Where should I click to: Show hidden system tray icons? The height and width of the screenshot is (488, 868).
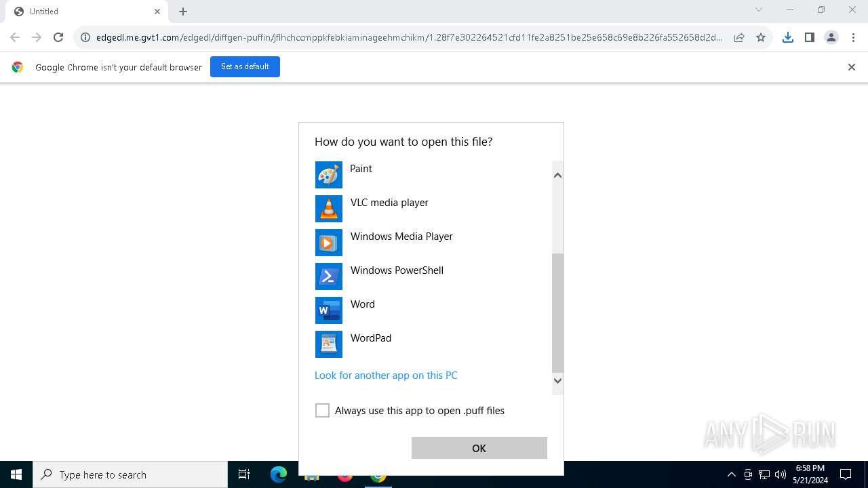731,474
